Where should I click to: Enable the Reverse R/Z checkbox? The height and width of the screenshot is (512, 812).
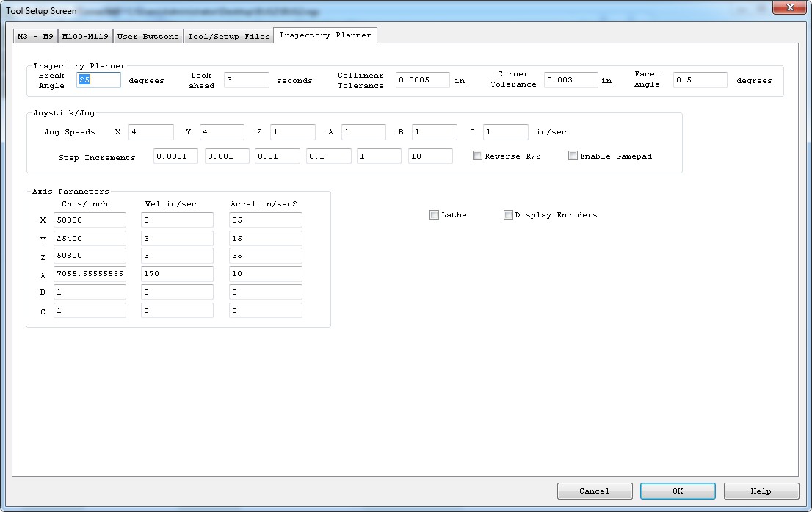[x=478, y=156]
